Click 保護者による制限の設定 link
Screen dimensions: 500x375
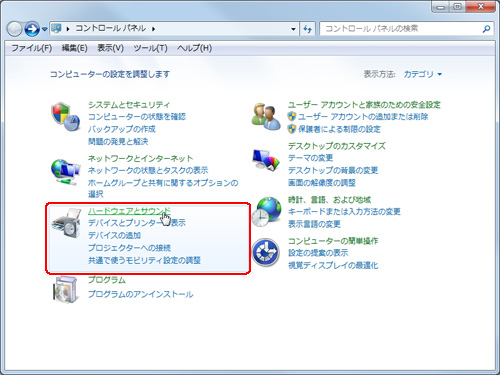[339, 129]
